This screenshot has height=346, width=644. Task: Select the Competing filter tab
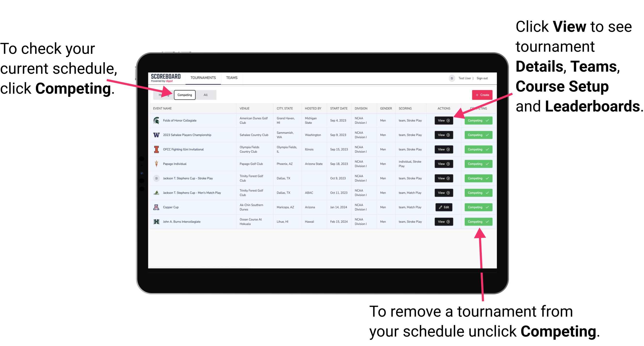tap(184, 95)
